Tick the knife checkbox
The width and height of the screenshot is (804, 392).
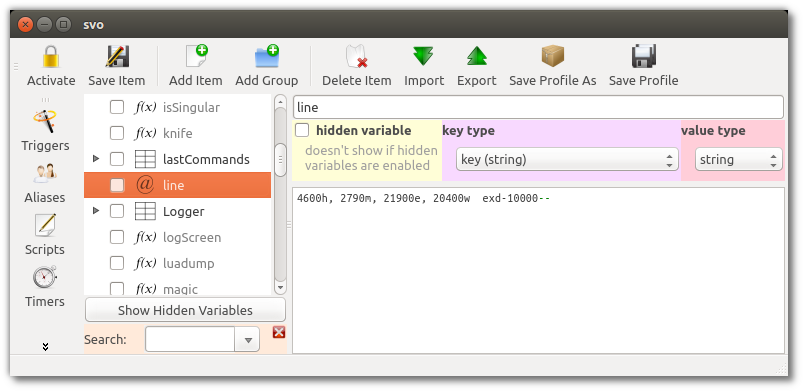coord(117,133)
